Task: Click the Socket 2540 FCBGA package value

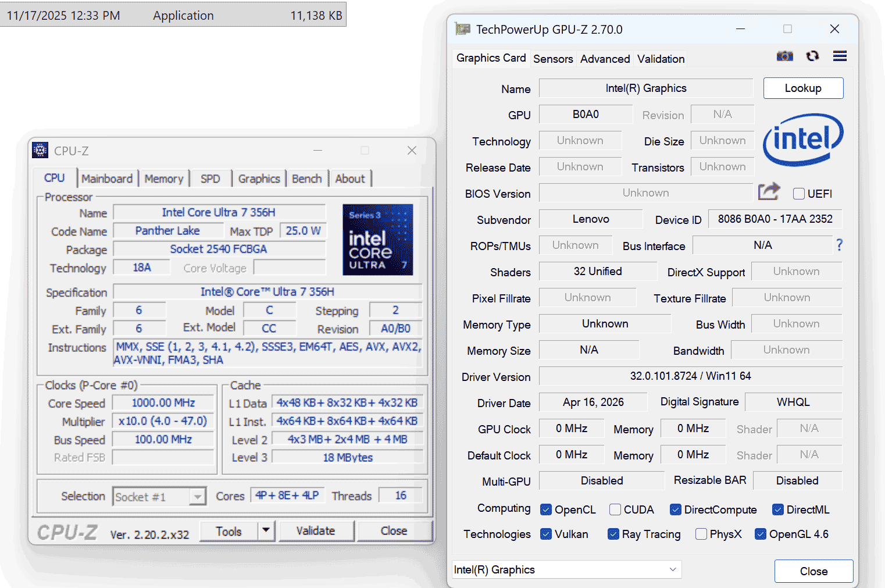Action: pyautogui.click(x=219, y=249)
